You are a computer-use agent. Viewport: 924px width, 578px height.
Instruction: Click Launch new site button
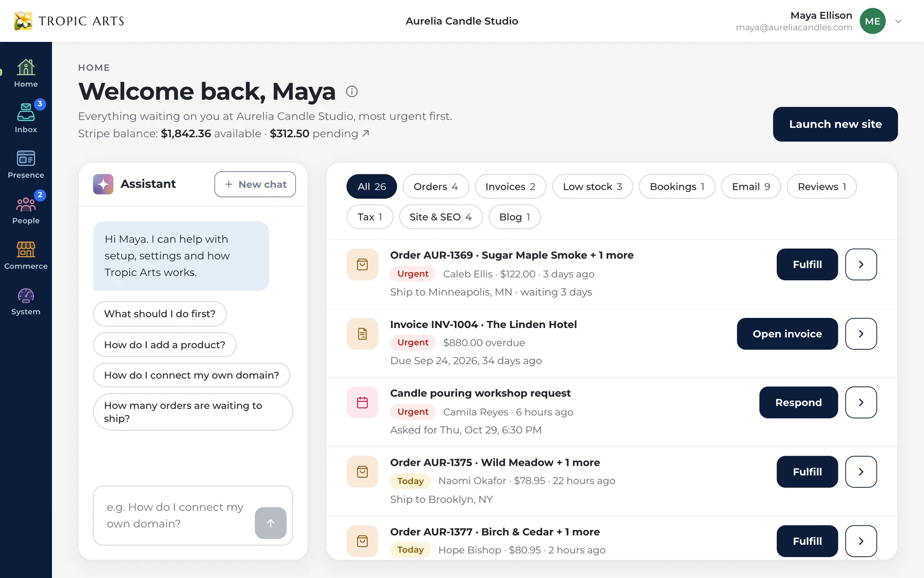(x=835, y=124)
